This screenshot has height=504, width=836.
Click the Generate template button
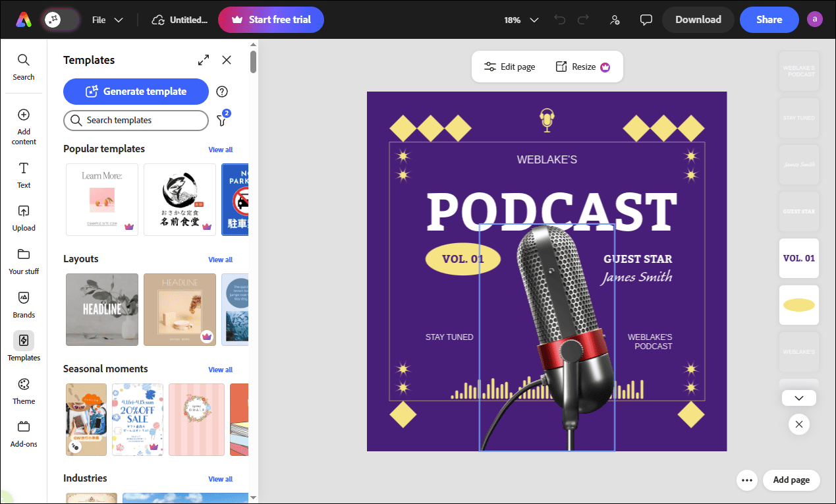136,92
